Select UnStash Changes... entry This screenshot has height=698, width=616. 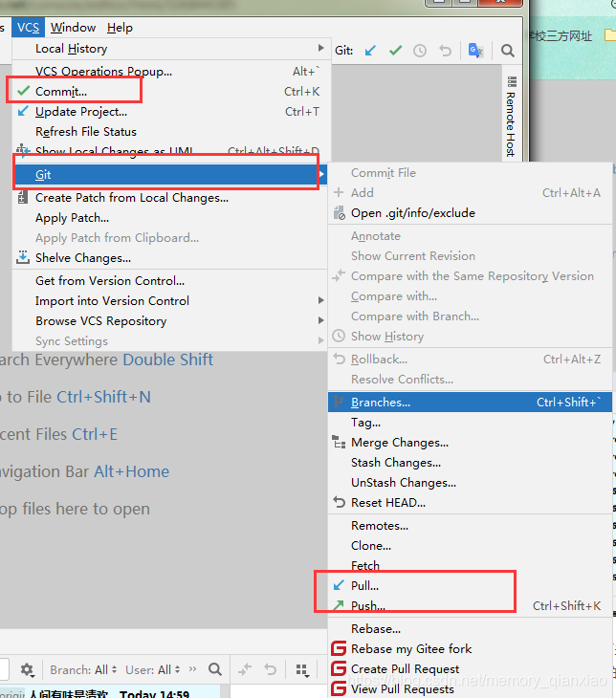point(470,483)
